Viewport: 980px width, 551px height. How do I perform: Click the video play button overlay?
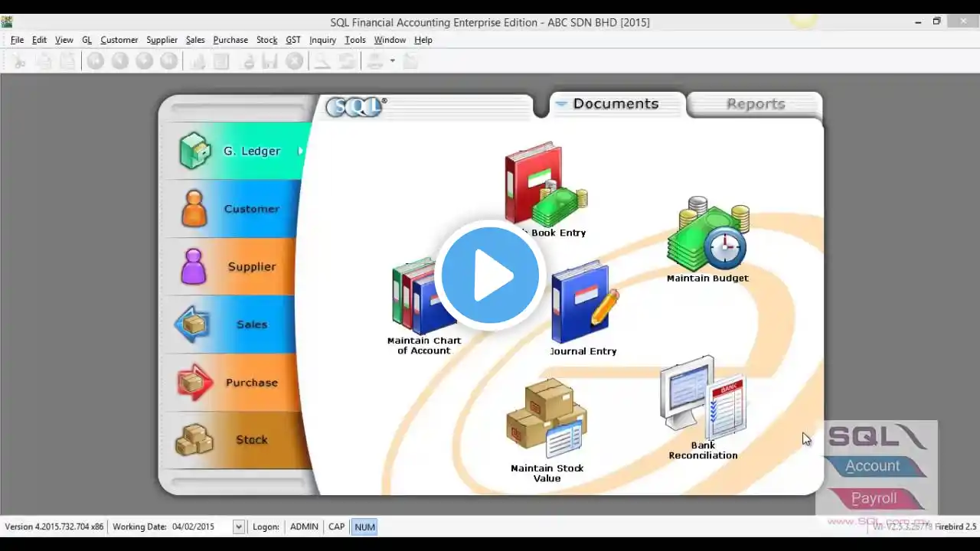tap(490, 275)
